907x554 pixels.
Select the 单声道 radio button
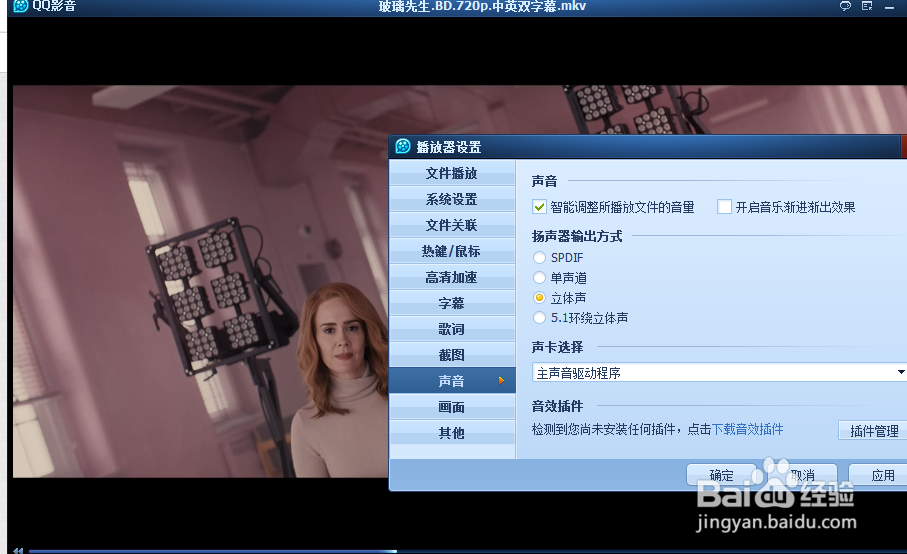tap(539, 278)
